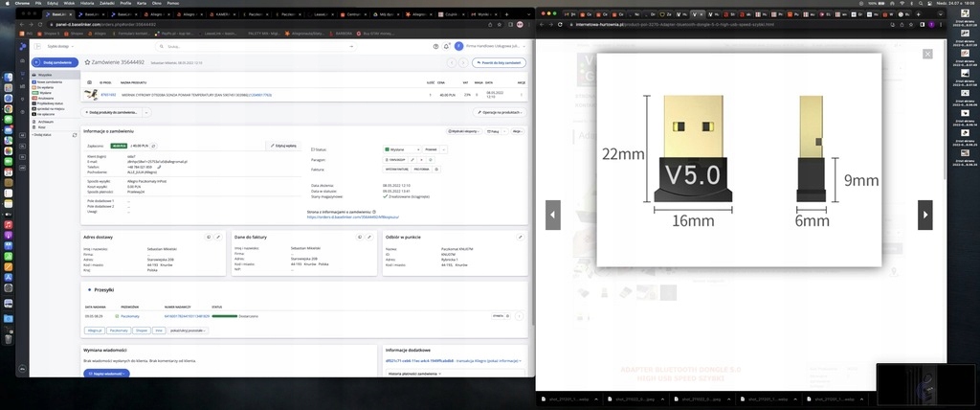Screen dimensions: 980x410
Task: Close the product image lightbox
Action: [x=926, y=55]
